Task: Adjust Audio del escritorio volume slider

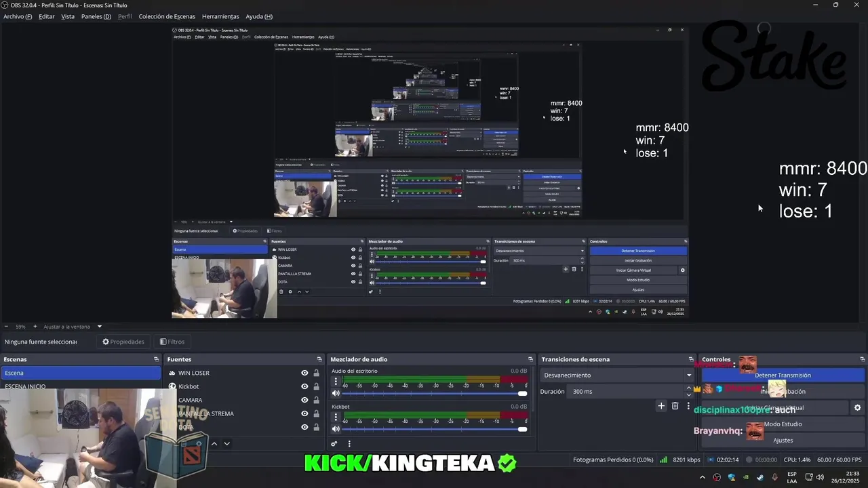Action: click(435, 393)
